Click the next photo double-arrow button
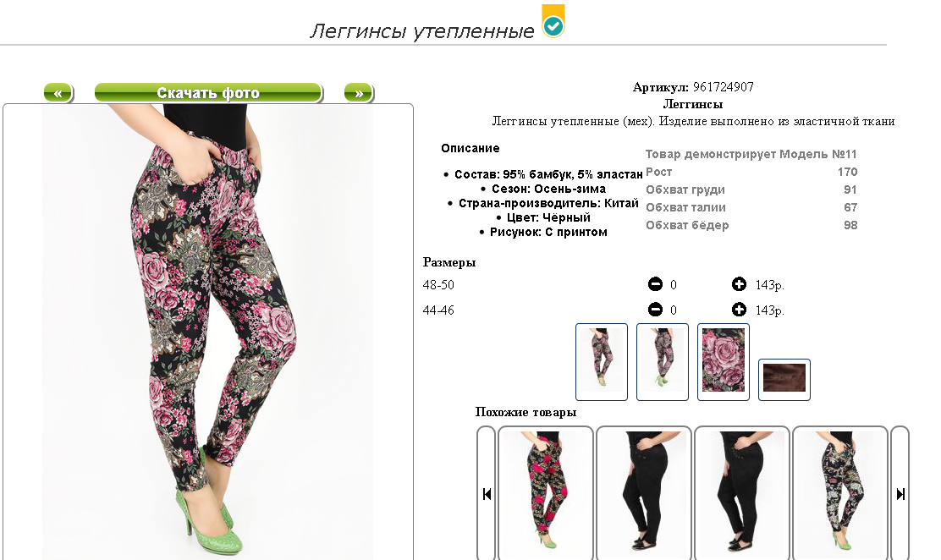The height and width of the screenshot is (560, 941). 359,93
